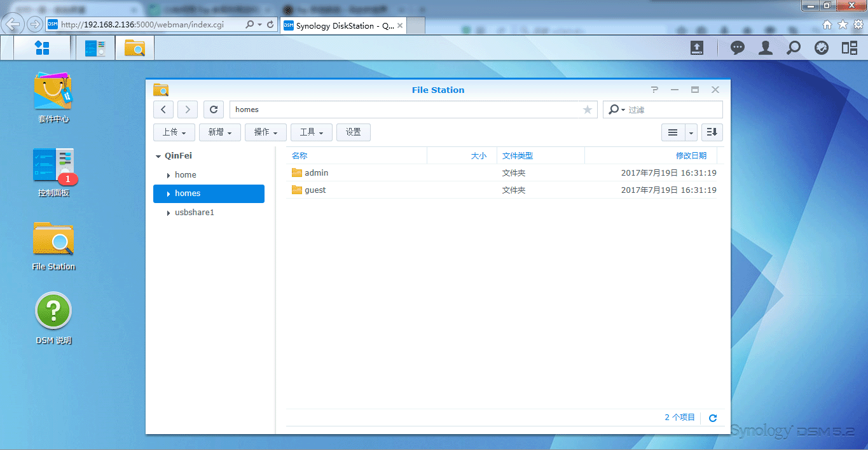Add homes folder to favorites star

(588, 109)
